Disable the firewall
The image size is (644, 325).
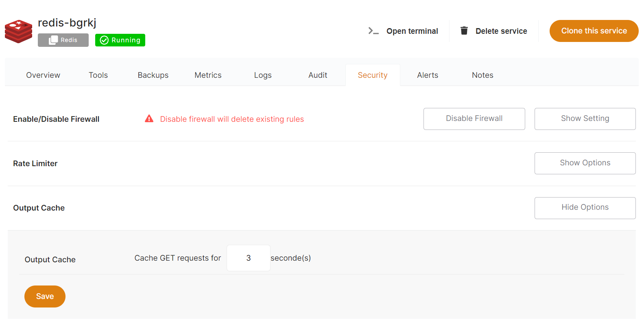[474, 119]
